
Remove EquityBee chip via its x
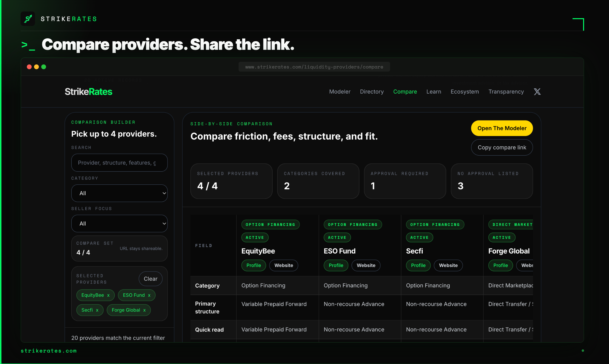(108, 295)
